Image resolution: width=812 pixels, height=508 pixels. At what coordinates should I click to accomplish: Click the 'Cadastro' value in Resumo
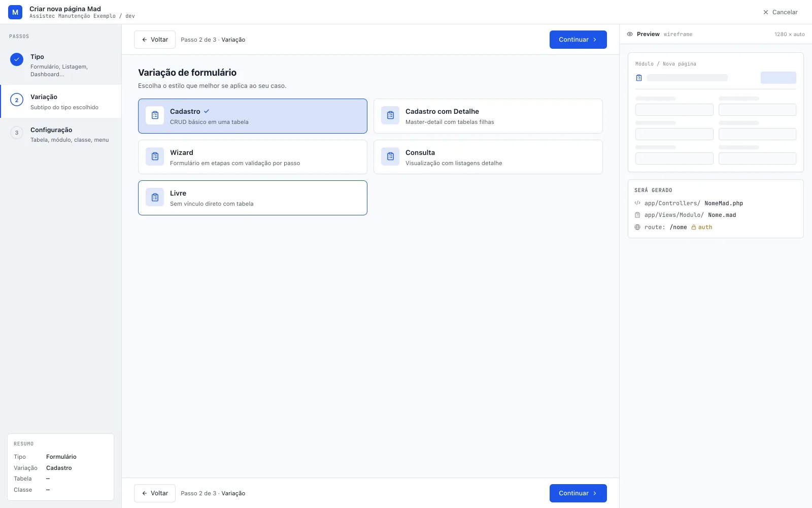pyautogui.click(x=59, y=468)
